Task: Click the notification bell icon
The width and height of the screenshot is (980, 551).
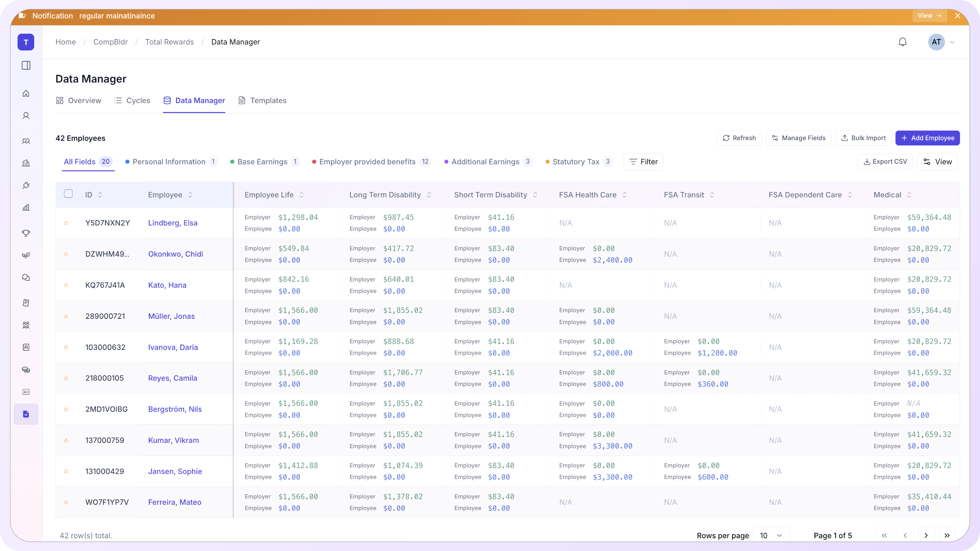Action: click(x=902, y=42)
